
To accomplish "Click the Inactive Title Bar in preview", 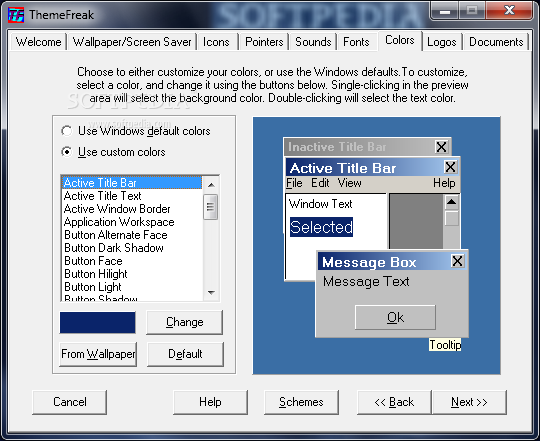I will pos(359,147).
